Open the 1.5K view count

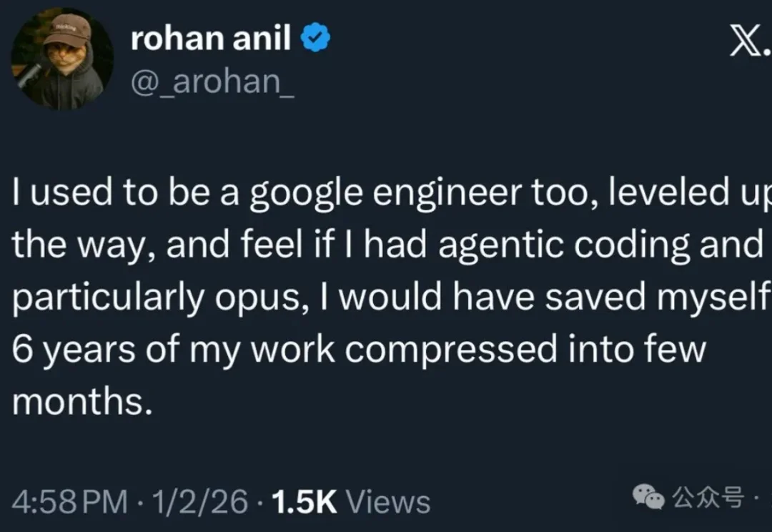(x=305, y=502)
